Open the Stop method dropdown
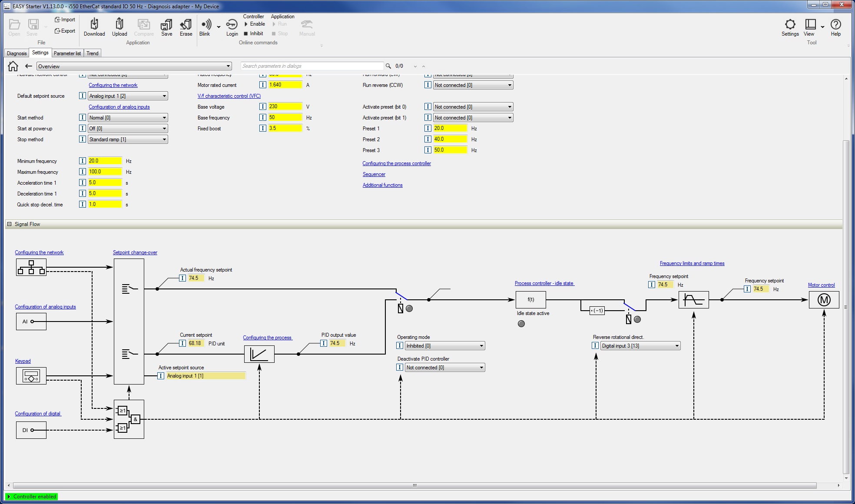 128,139
